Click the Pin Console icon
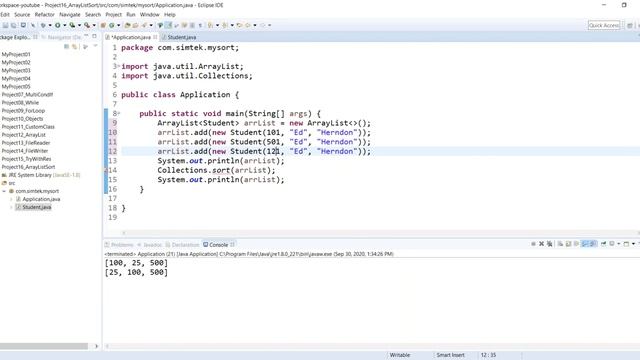The image size is (640, 360). tap(603, 244)
